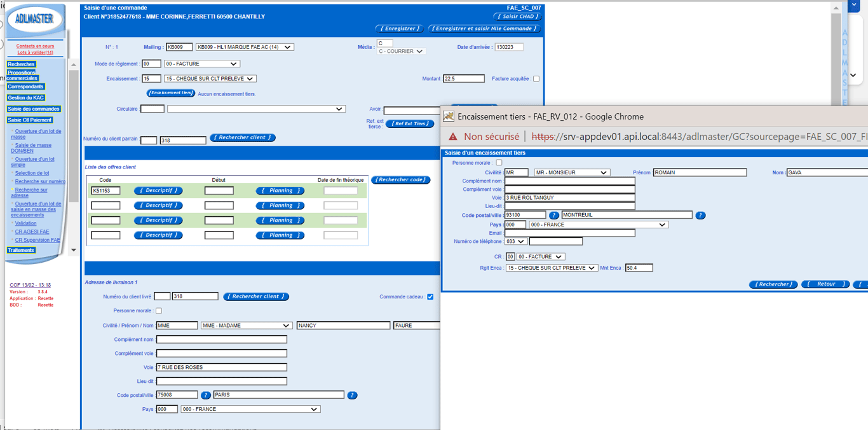Click the Retour button in popup
868x430 pixels.
[825, 284]
